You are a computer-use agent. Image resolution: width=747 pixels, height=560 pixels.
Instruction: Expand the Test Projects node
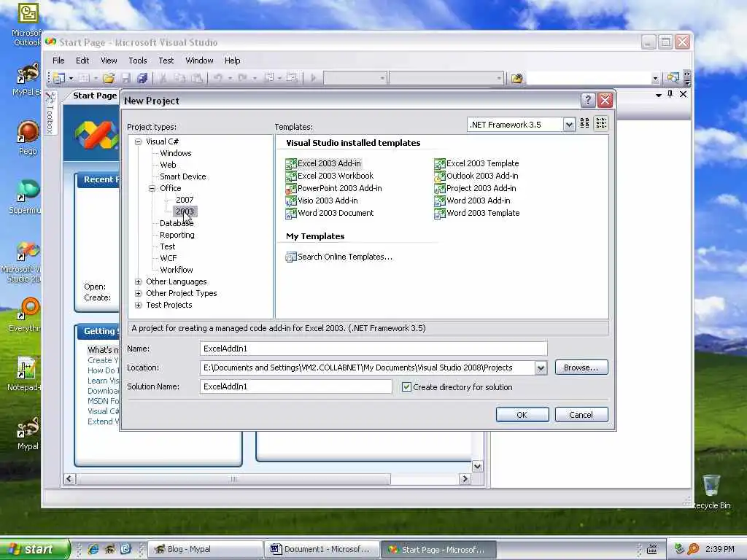point(138,305)
